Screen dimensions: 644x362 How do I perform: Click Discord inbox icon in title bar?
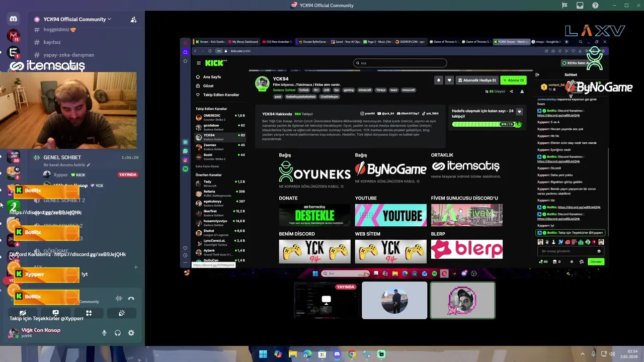pyautogui.click(x=580, y=6)
